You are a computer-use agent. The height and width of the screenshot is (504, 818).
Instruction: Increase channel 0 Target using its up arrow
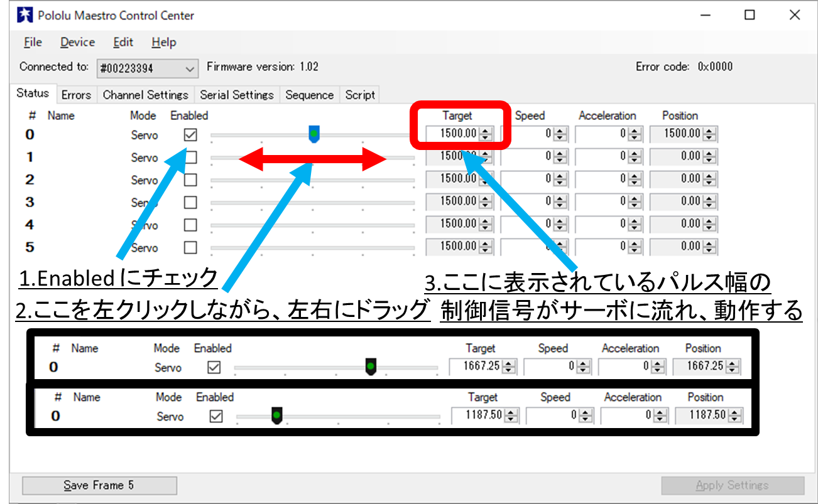(486, 131)
